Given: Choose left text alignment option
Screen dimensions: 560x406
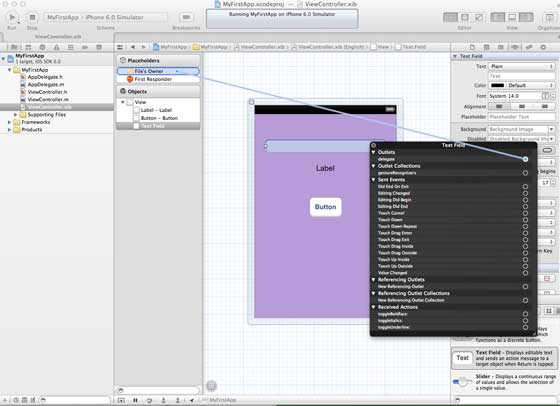Looking at the screenshot, I should click(499, 106).
